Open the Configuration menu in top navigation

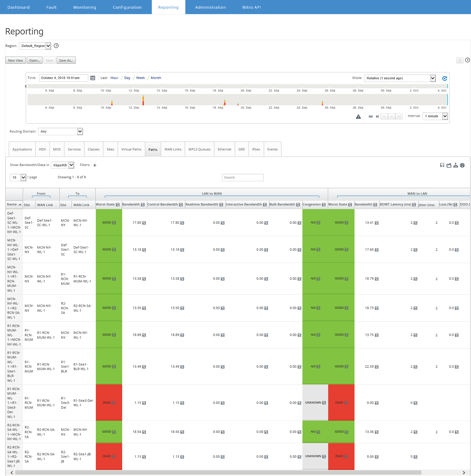point(127,7)
